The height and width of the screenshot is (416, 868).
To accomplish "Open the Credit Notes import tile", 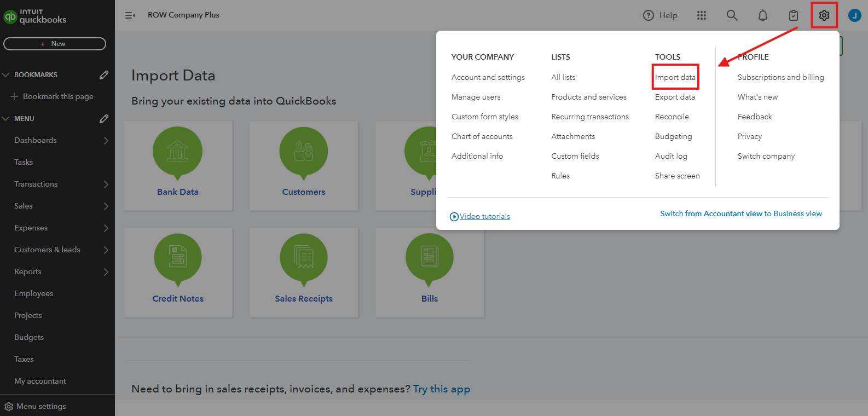I will click(x=178, y=272).
